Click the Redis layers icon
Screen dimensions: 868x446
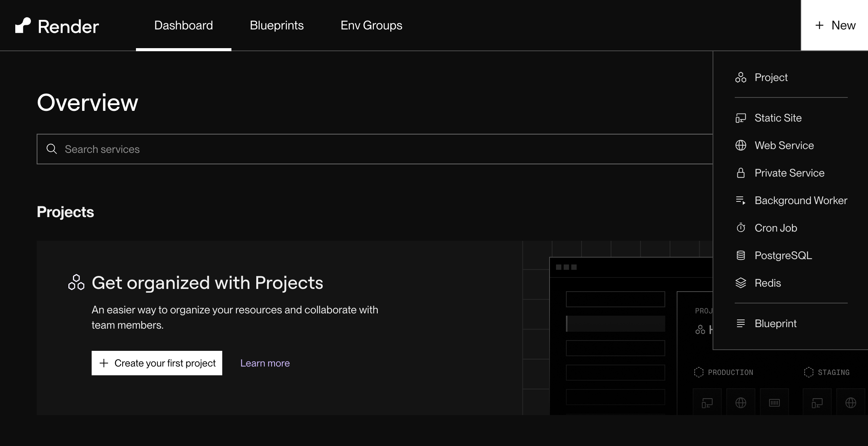741,283
